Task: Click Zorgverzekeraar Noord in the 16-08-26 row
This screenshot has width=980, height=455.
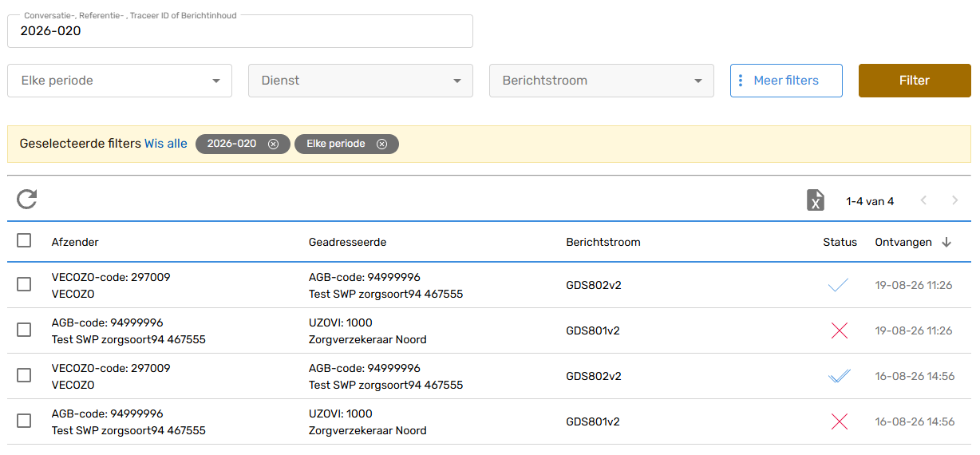Action: point(368,430)
